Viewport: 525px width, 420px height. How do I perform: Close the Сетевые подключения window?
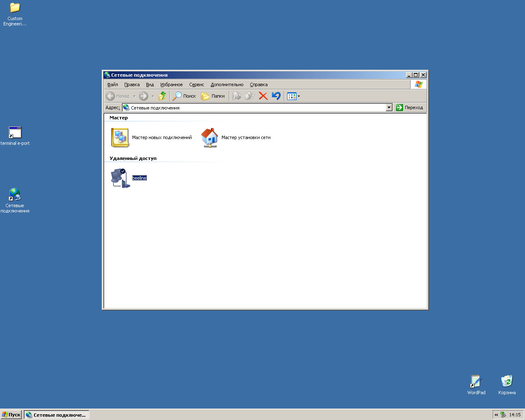[x=423, y=75]
